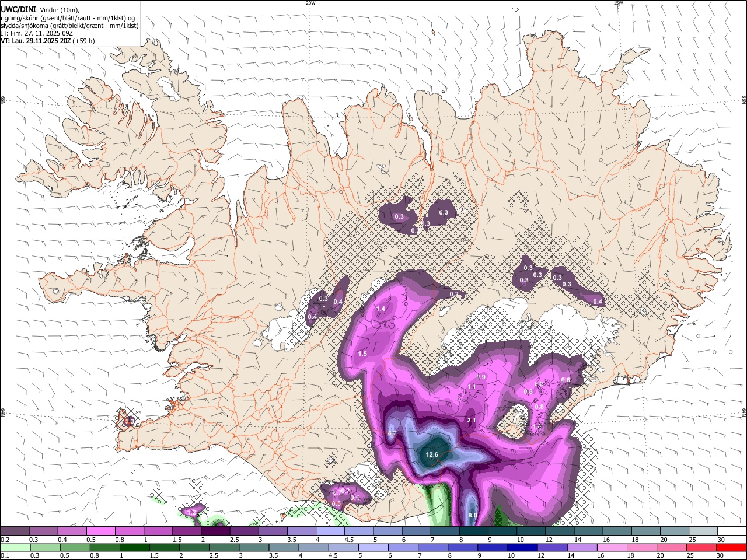Click the 1.4 snowfall value on the map
This screenshot has height=560, width=747.
coord(381,309)
